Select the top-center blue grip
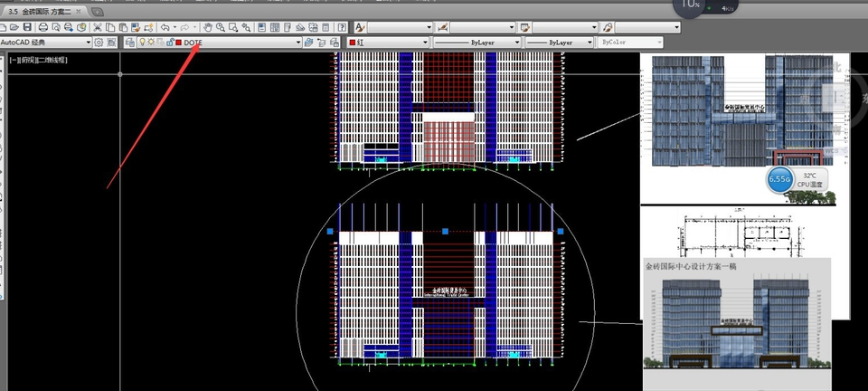The width and height of the screenshot is (868, 391). point(445,231)
